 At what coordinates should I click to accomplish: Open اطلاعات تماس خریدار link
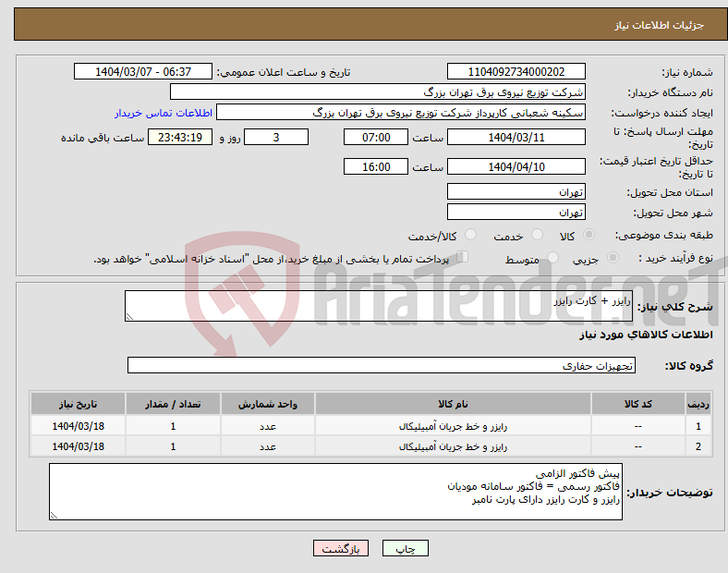point(164,113)
